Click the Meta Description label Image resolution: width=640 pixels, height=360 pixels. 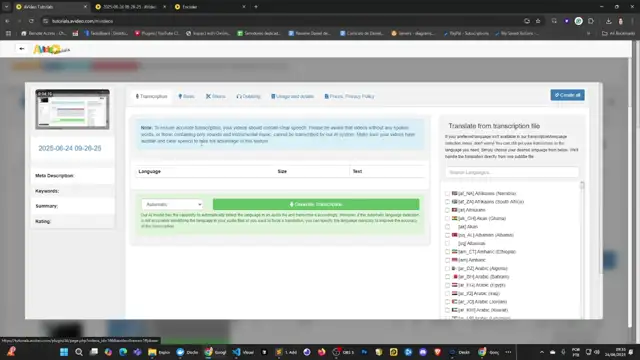click(x=54, y=176)
